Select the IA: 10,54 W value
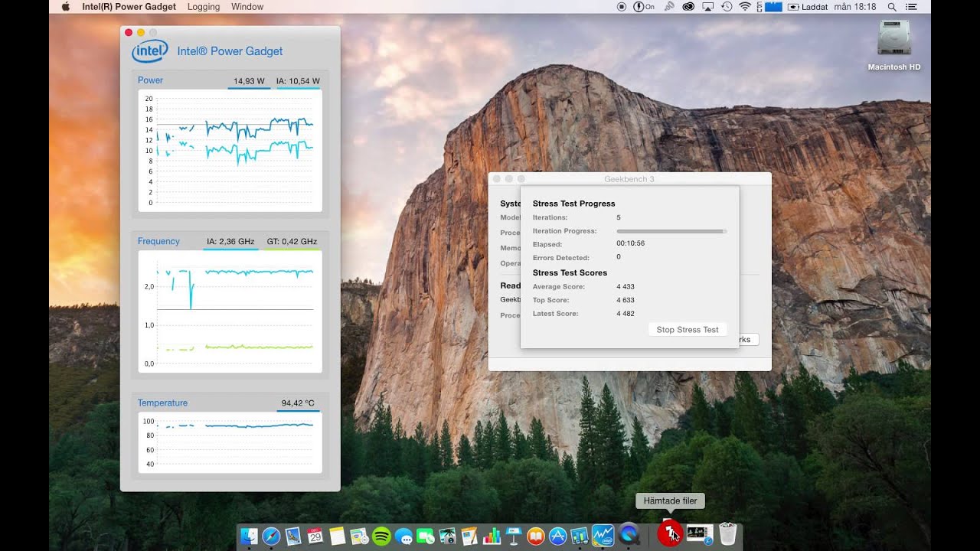 click(298, 81)
